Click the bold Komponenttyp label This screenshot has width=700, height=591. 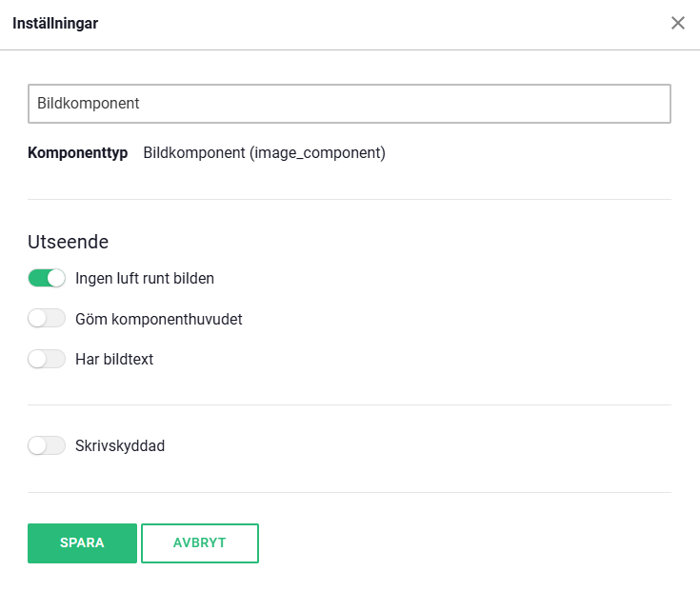tap(78, 152)
